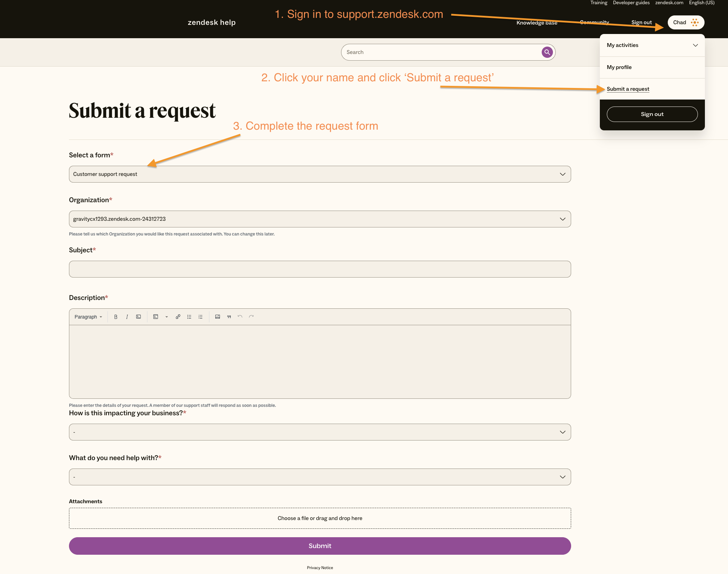This screenshot has width=728, height=574.
Task: Open 'How is this impacting your business' dropdown
Action: coord(320,432)
